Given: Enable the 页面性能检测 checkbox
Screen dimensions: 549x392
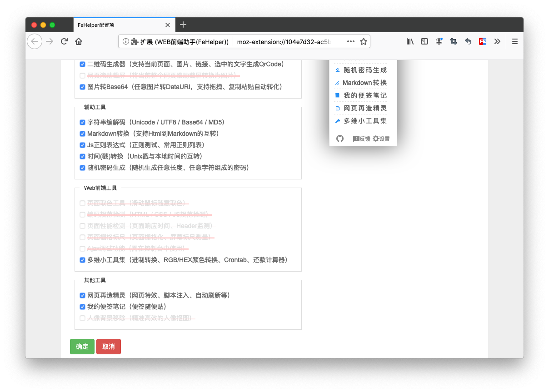Looking at the screenshot, I should tap(82, 226).
